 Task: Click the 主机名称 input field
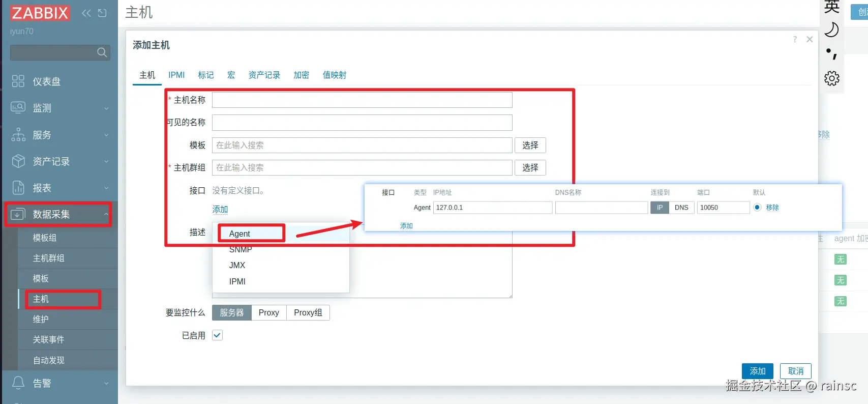(362, 100)
